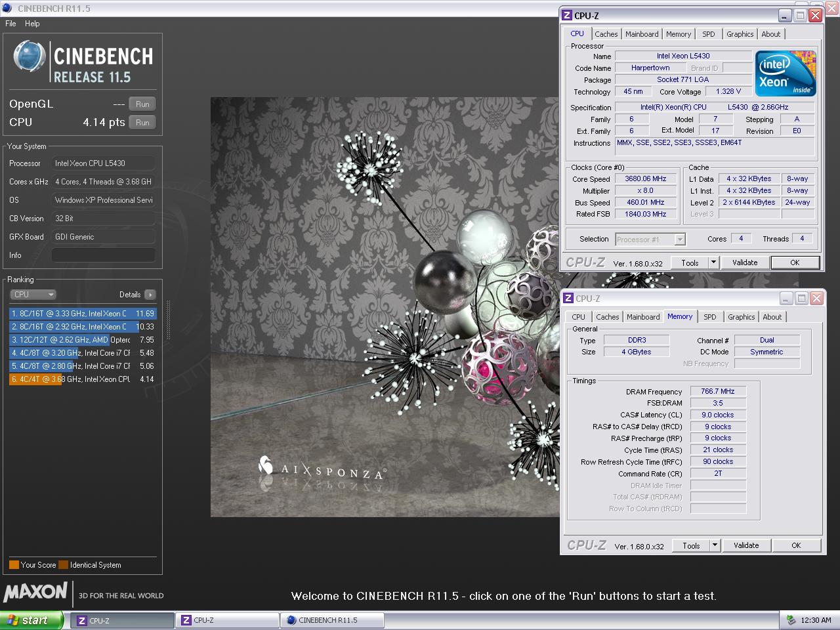Switch to Caches tab in bottom CPU-Z

pyautogui.click(x=608, y=317)
